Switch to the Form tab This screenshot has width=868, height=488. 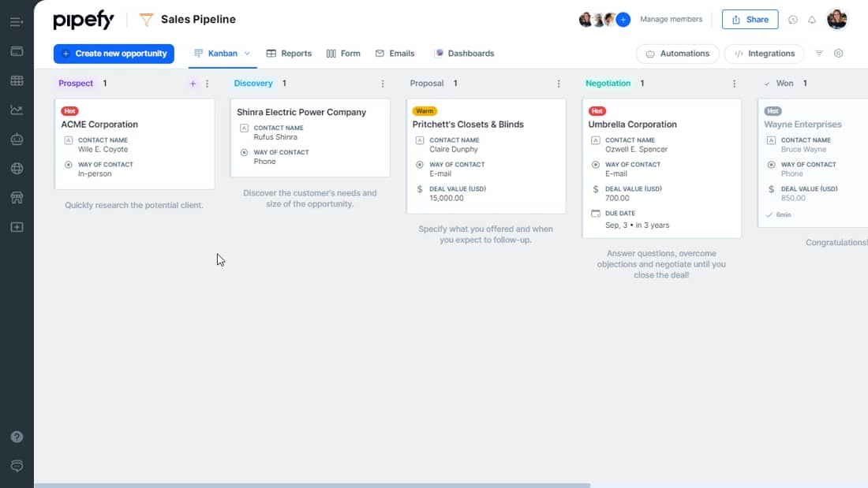pos(343,54)
